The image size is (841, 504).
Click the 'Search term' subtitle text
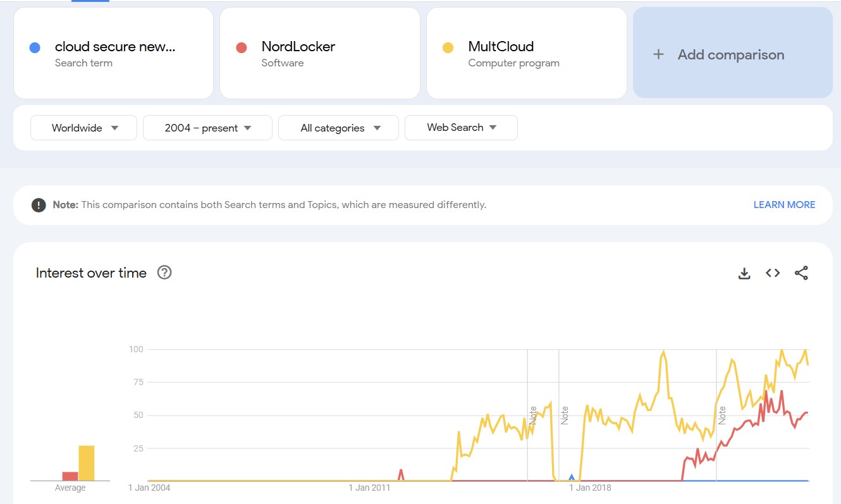(83, 63)
